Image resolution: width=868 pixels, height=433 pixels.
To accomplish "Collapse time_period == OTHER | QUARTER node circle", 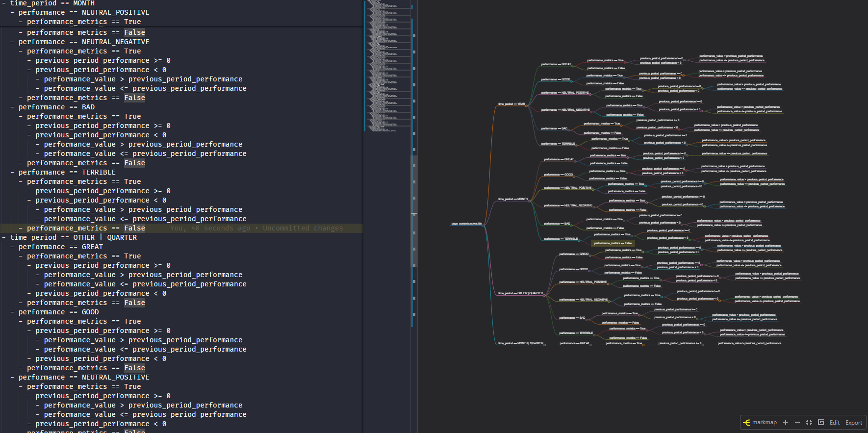I will [544, 295].
